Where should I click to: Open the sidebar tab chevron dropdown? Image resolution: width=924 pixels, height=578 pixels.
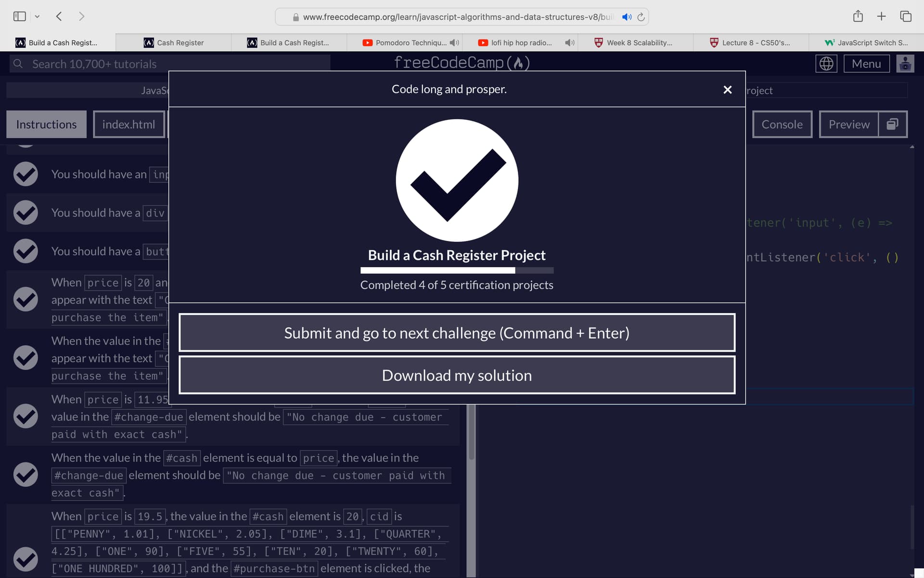click(38, 16)
